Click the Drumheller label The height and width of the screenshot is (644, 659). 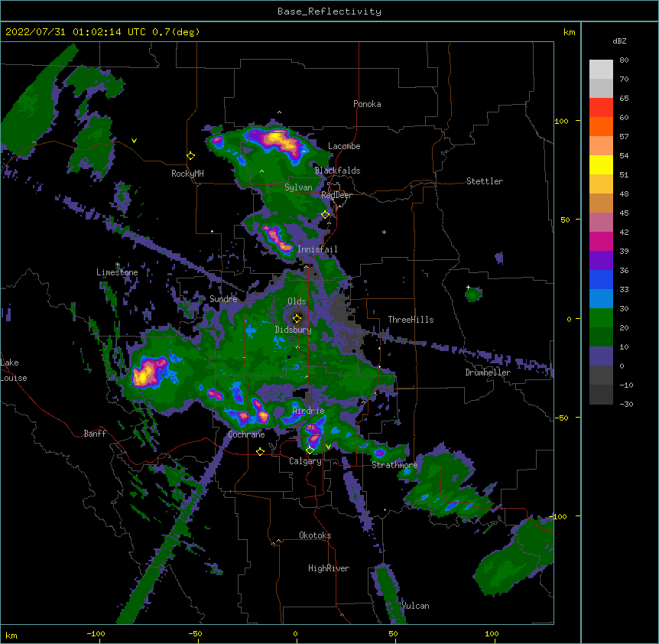488,372
